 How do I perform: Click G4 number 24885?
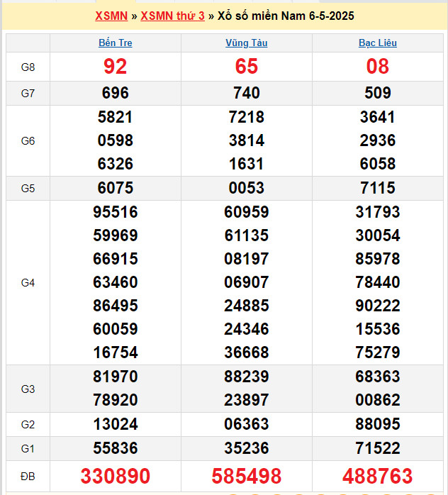[x=247, y=306]
